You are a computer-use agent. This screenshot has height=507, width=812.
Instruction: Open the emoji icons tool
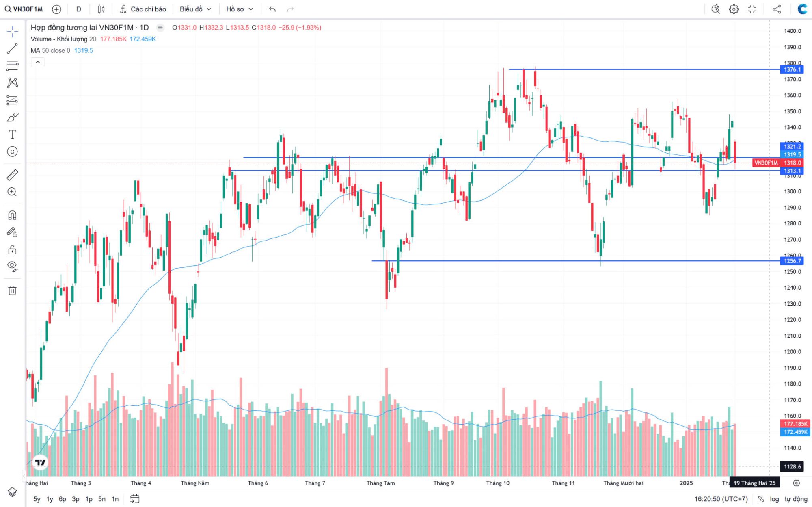point(12,152)
